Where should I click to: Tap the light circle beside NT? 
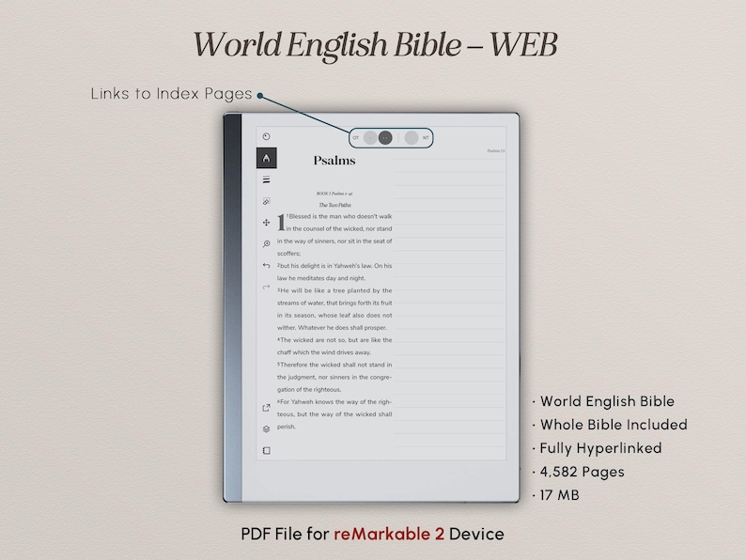click(412, 138)
